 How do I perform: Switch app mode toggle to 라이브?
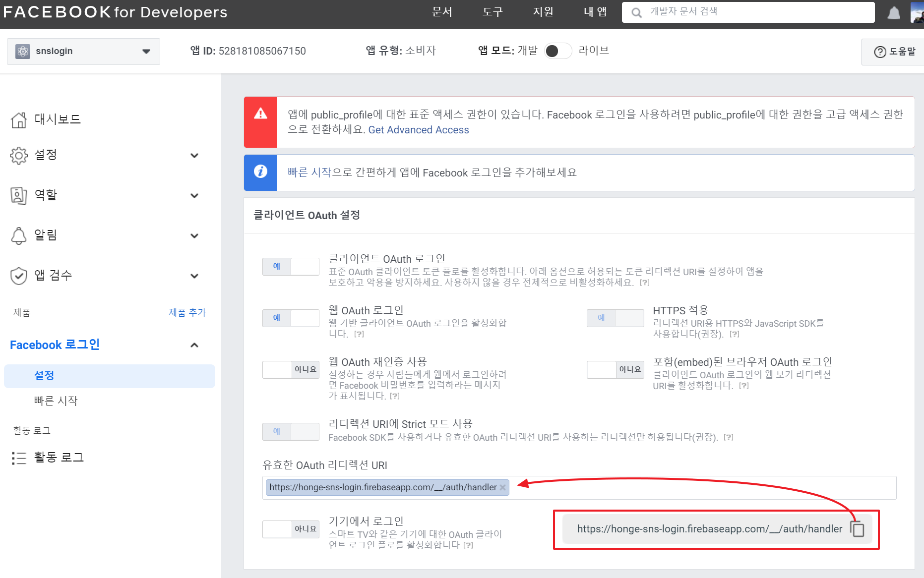pos(557,51)
